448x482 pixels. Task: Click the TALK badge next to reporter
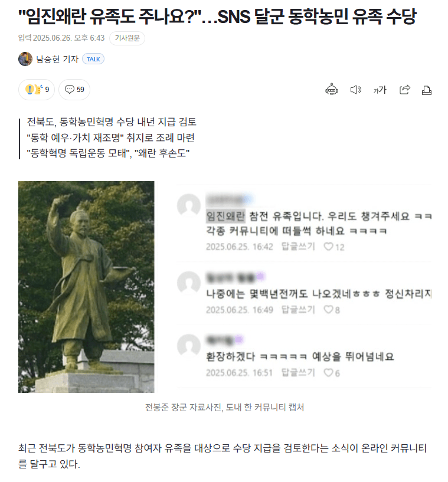tap(93, 59)
